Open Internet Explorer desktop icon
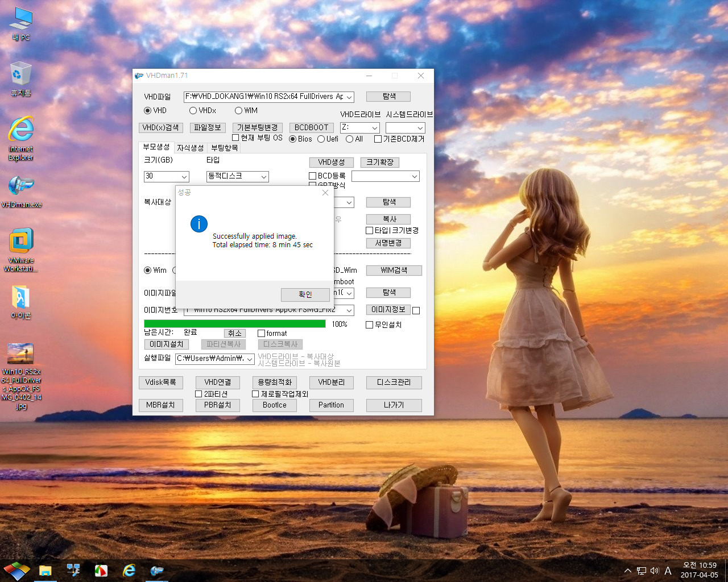Viewport: 728px width, 582px height. tap(21, 138)
